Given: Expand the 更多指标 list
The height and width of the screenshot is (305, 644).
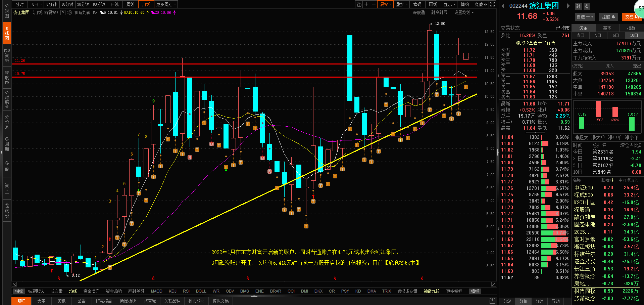Looking at the screenshot, I should (454, 291).
